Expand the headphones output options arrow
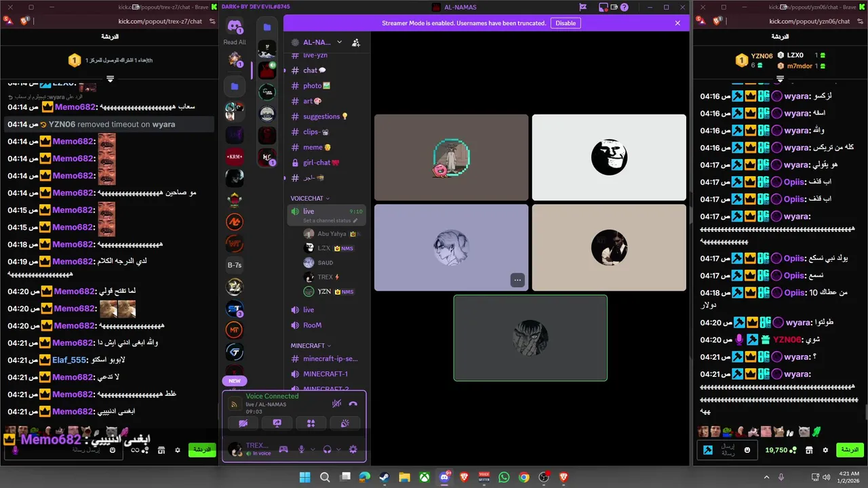 [338, 449]
